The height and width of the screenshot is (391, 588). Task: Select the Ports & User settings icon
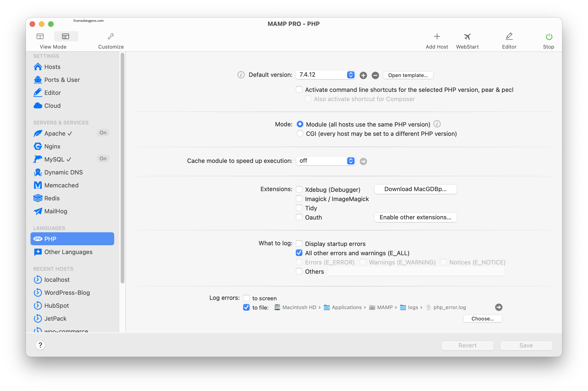[x=38, y=79]
